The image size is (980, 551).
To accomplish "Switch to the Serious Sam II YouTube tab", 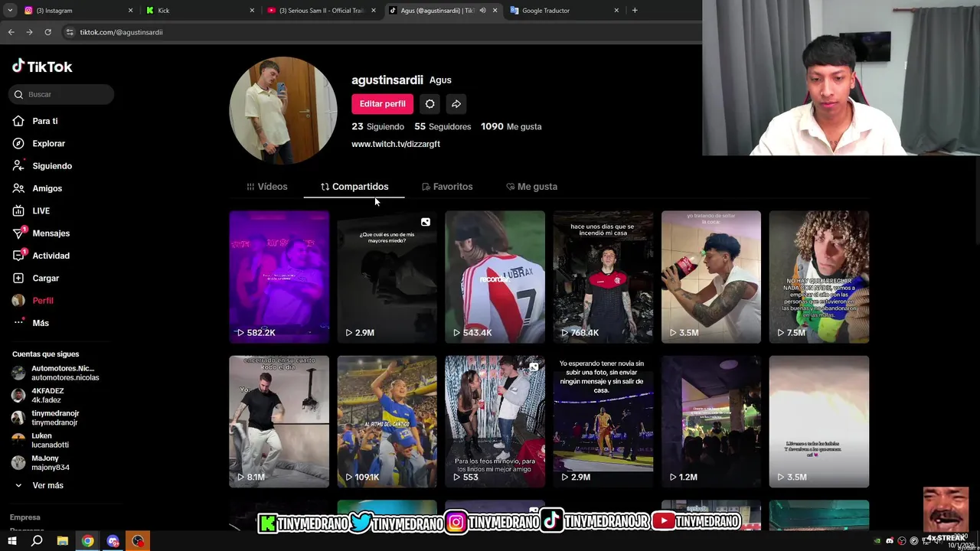I will 322,11.
